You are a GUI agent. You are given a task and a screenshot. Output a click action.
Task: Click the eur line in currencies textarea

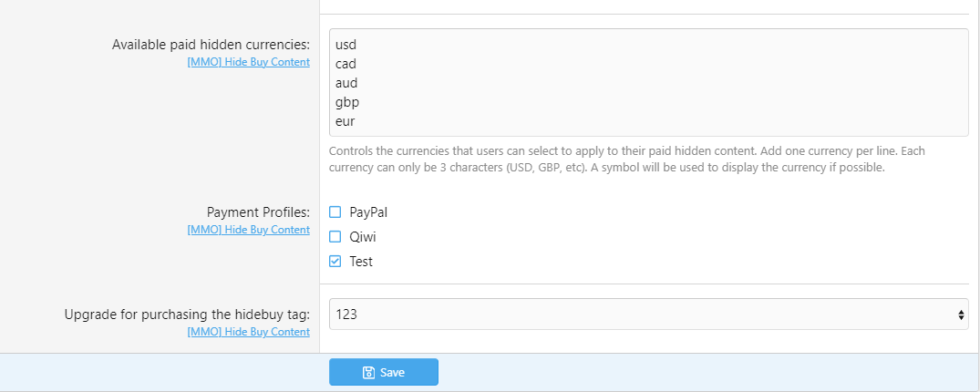point(345,121)
